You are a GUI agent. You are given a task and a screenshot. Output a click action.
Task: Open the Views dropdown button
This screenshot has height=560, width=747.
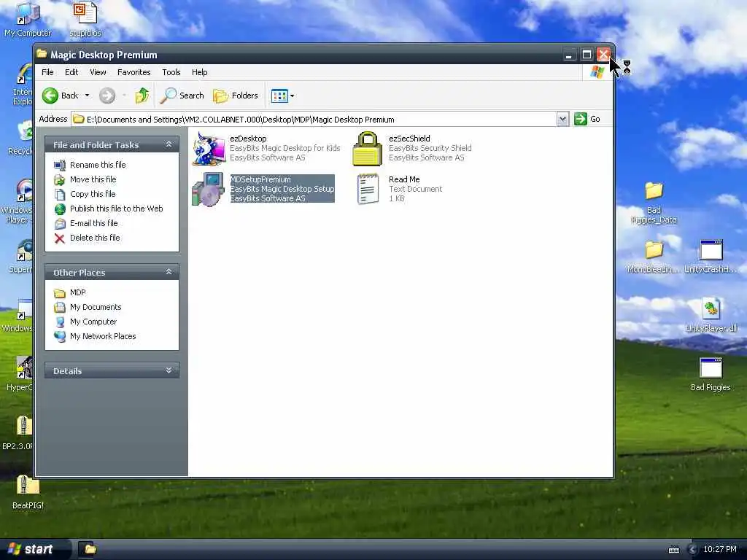pos(282,96)
